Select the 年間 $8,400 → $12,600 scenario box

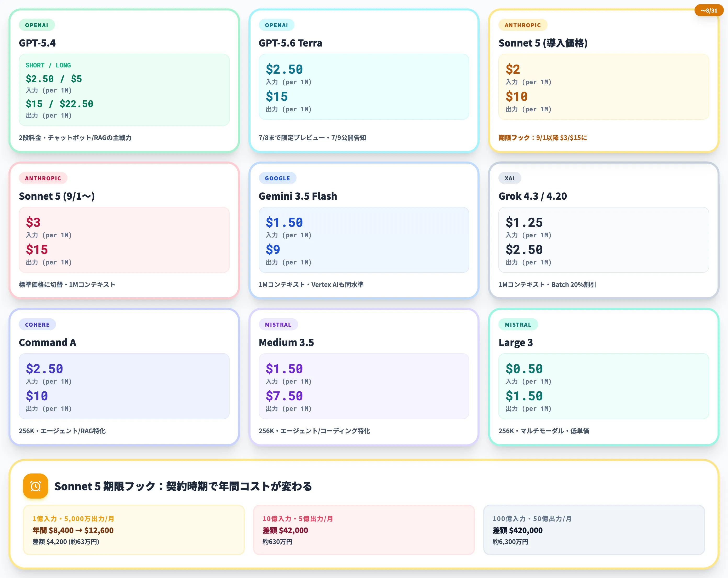[x=134, y=530]
